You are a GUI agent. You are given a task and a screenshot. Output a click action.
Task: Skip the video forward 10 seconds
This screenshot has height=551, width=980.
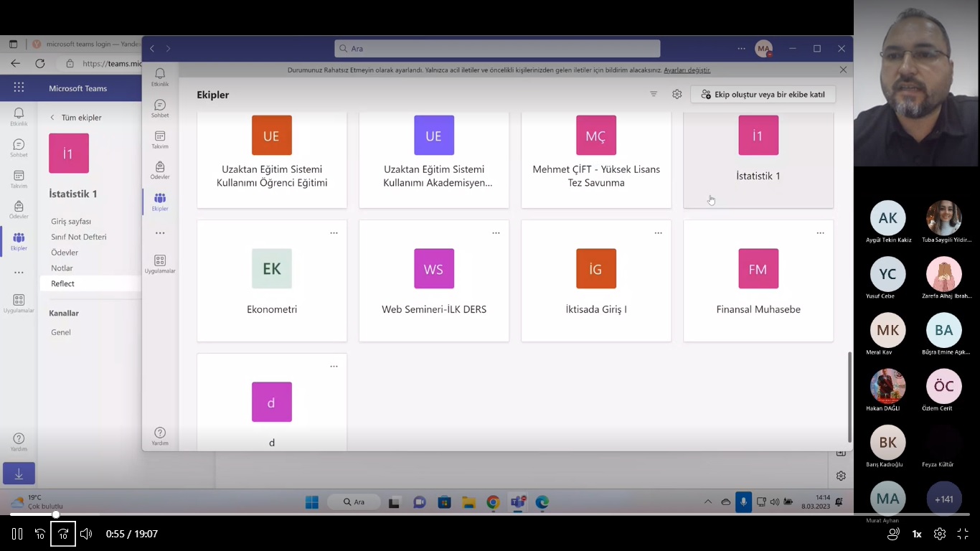coord(63,534)
